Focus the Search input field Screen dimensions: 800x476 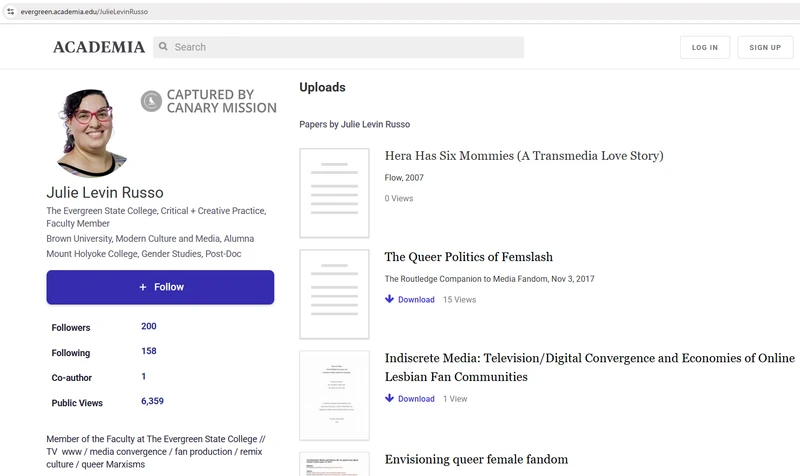coord(338,47)
